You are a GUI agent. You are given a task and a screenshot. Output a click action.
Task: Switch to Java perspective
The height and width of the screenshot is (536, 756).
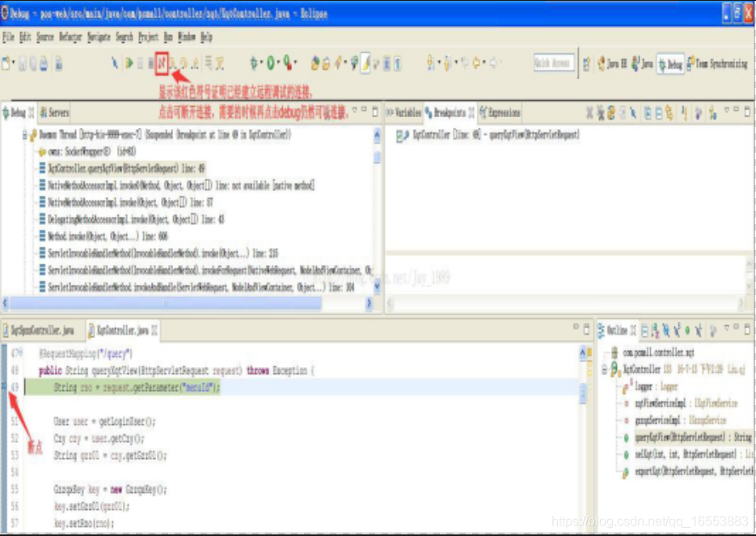[642, 64]
